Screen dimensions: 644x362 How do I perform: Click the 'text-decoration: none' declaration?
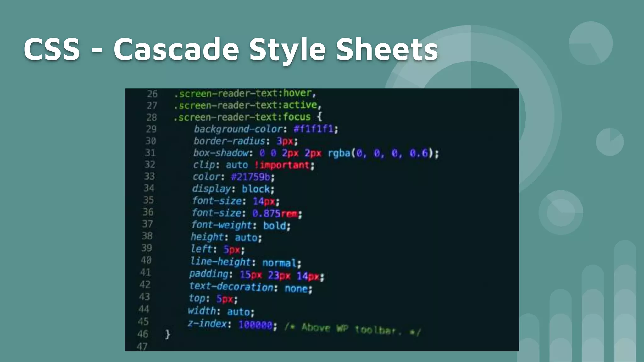[x=250, y=287]
